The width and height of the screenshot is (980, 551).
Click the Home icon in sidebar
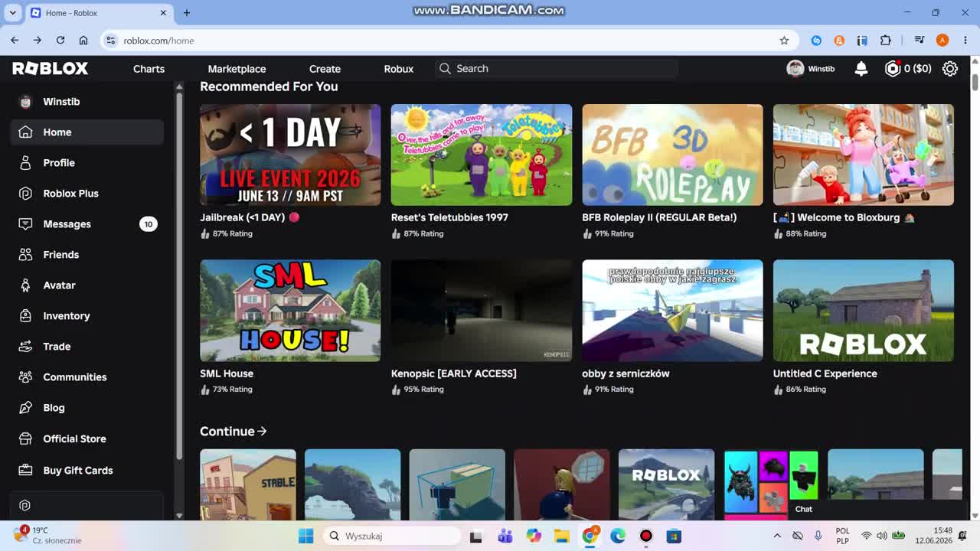coord(25,132)
